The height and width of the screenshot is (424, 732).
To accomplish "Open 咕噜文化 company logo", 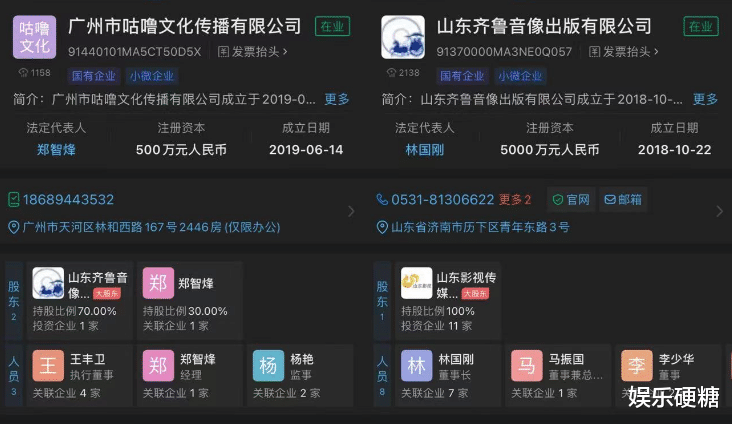I will pos(35,37).
